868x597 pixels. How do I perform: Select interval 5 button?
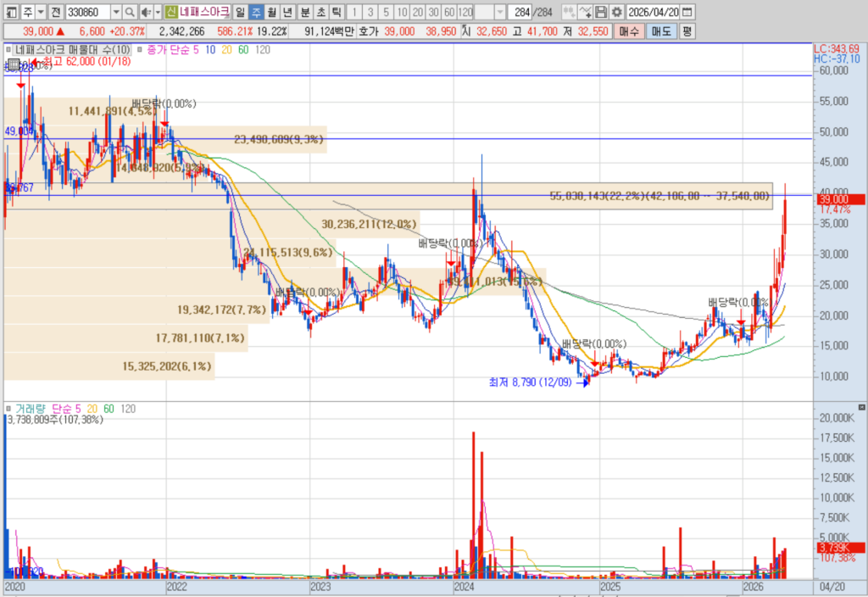(387, 12)
